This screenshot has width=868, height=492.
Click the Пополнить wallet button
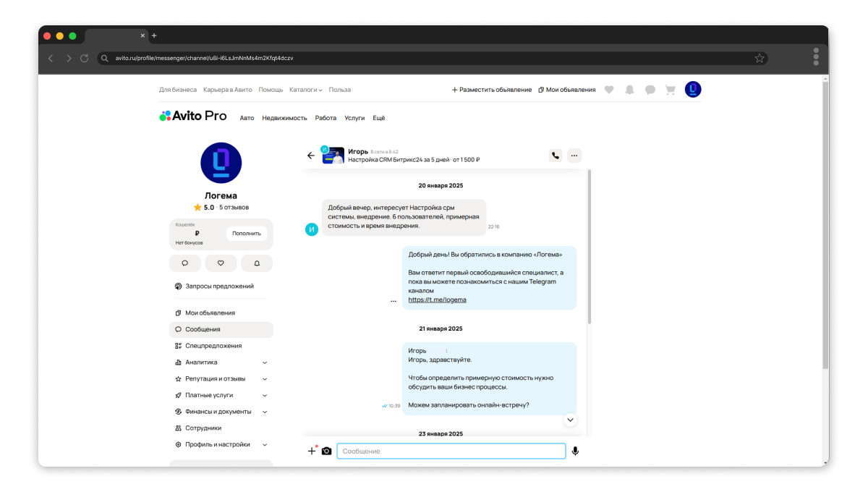247,234
